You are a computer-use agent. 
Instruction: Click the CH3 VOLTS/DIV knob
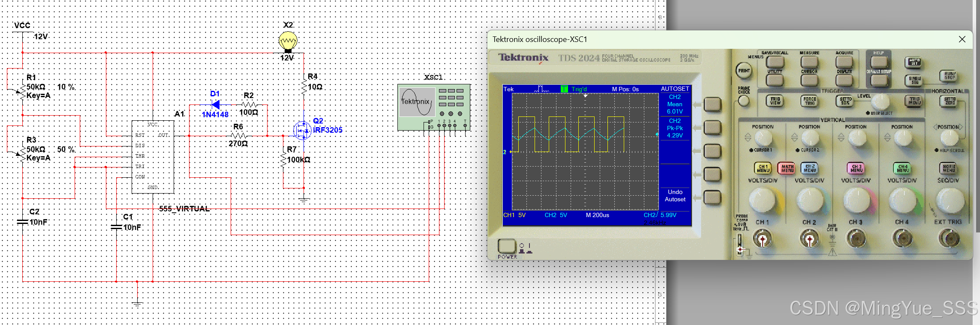(856, 200)
